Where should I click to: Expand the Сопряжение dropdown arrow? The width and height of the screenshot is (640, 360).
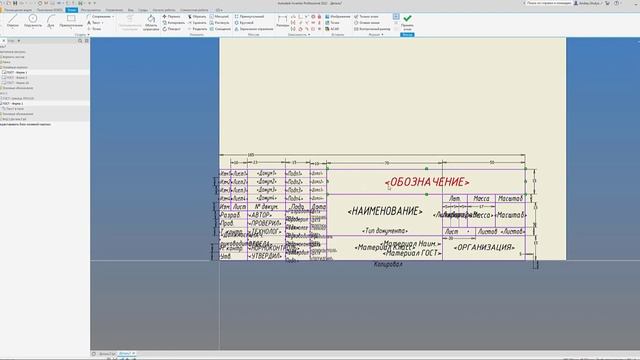click(113, 17)
